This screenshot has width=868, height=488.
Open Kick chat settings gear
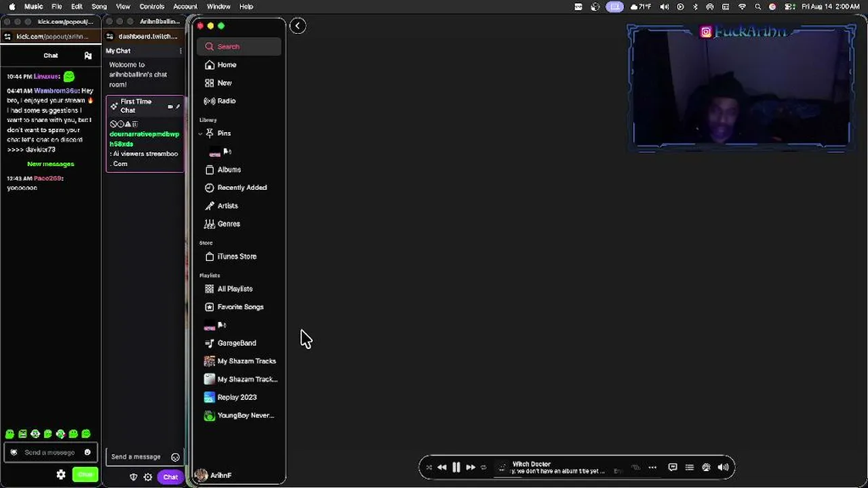pos(61,475)
